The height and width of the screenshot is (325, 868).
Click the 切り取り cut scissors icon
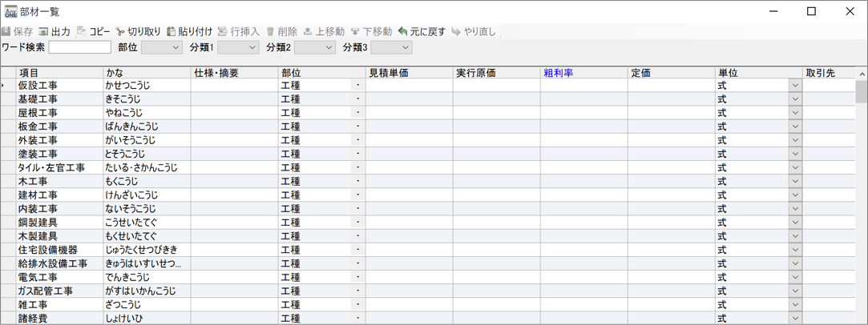click(x=121, y=31)
